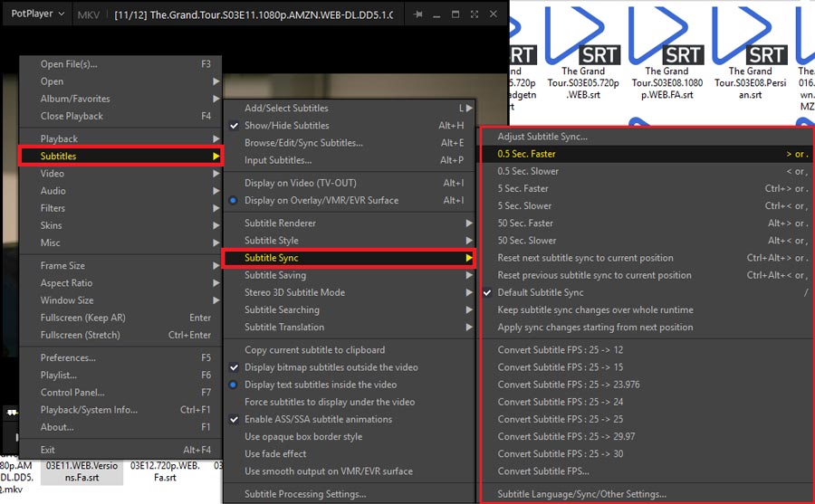Expand the Playback submenu
Screen dimensions: 815x504
[120, 138]
